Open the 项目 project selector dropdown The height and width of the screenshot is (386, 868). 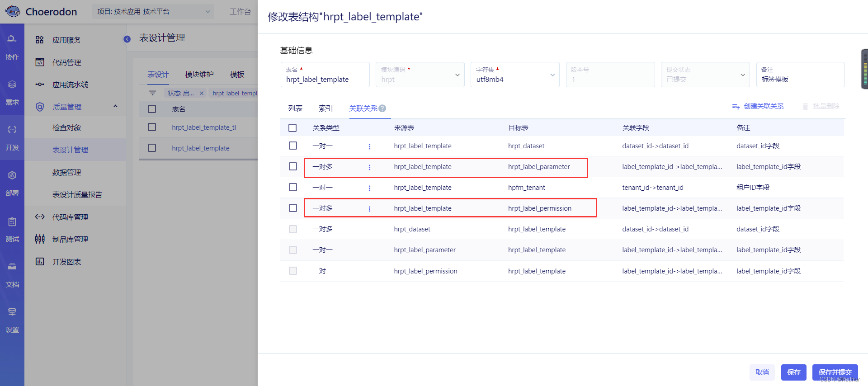pos(153,11)
